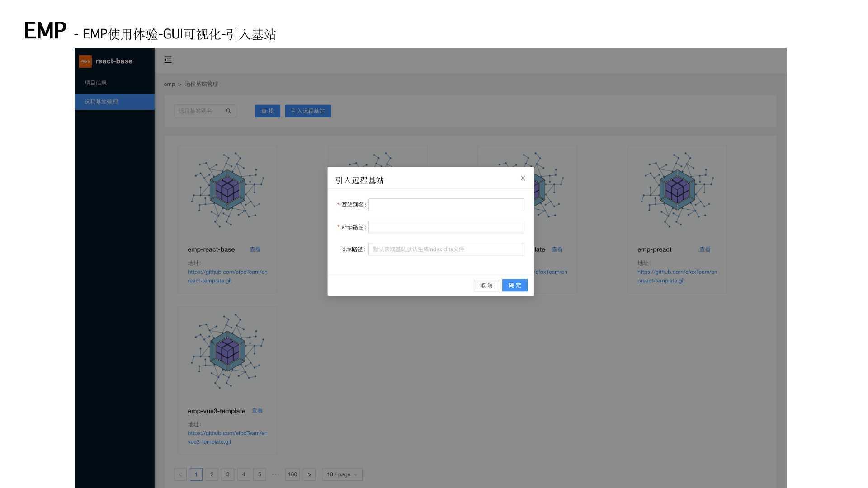
Task: Click the ellipsis to jump pagination pages
Action: tap(276, 474)
